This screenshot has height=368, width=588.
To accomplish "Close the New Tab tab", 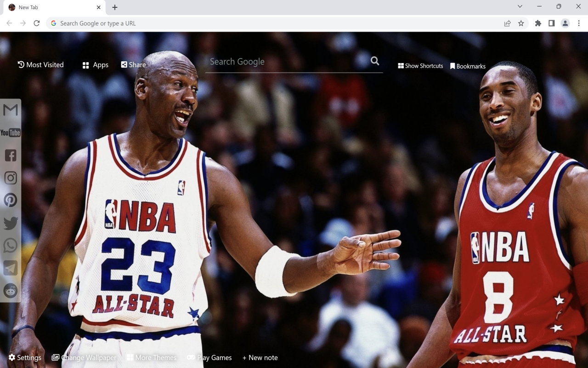I will [x=98, y=7].
